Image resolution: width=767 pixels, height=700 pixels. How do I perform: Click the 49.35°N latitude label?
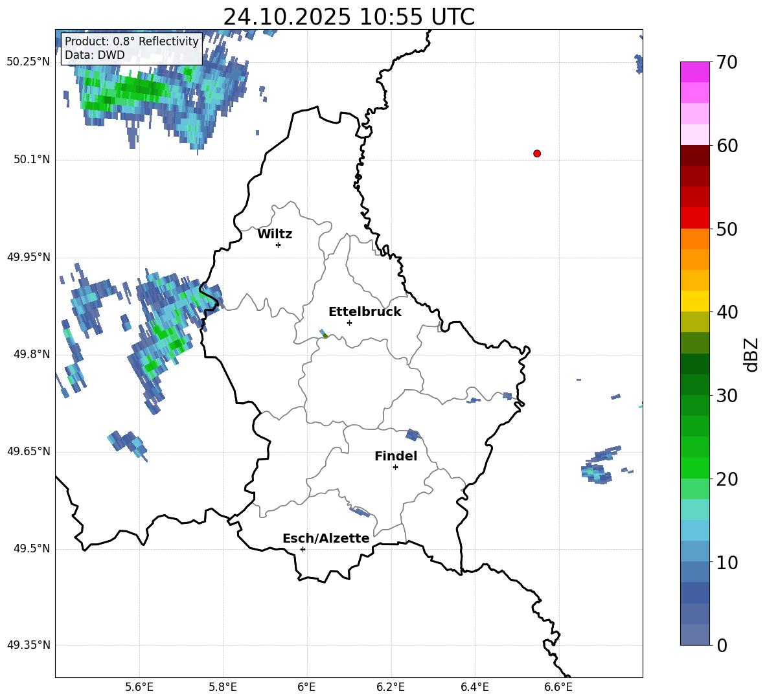[x=29, y=645]
